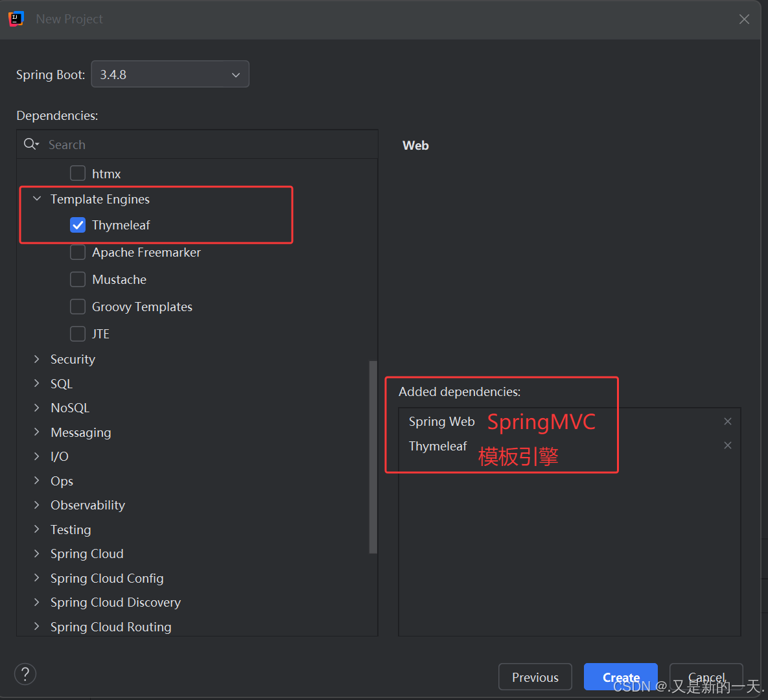
Task: Click the Spring Cloud Discovery label
Action: pos(115,602)
